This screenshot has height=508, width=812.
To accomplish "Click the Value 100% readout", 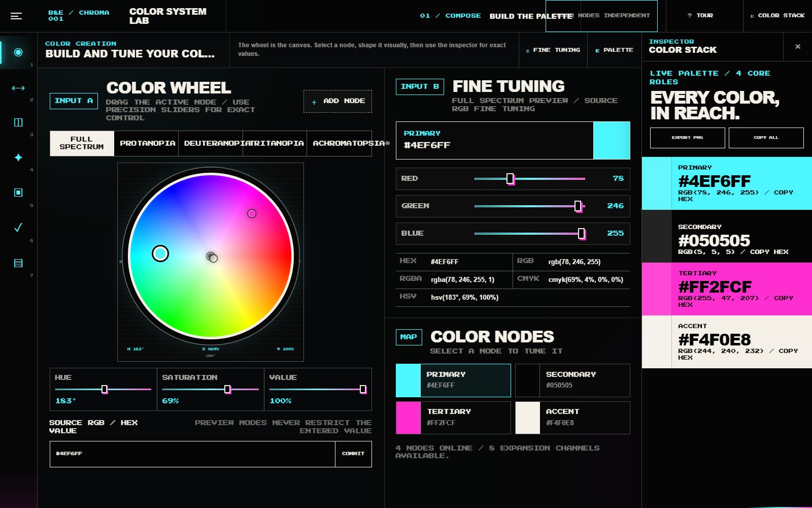I will click(281, 401).
